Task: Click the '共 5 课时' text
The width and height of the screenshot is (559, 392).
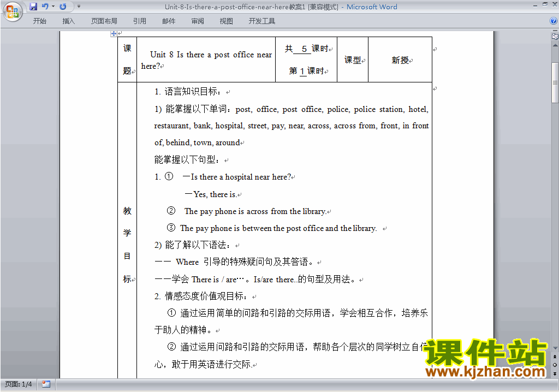Action: pyautogui.click(x=306, y=49)
